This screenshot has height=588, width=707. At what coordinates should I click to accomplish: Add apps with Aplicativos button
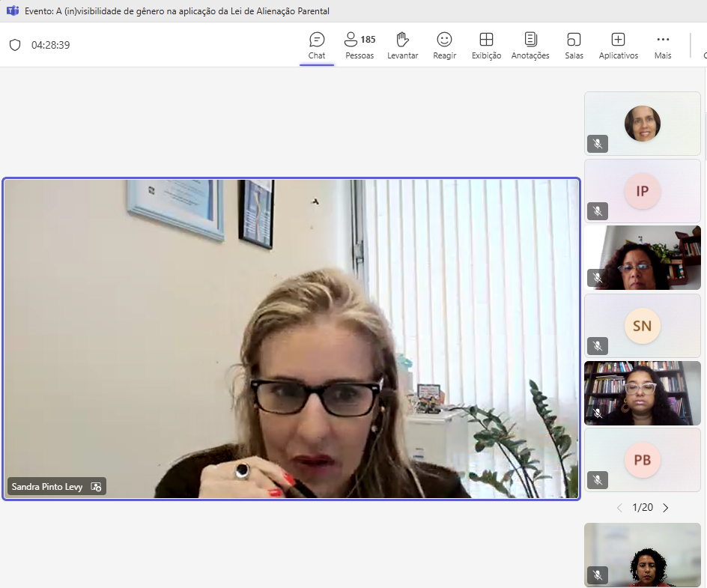pyautogui.click(x=618, y=46)
